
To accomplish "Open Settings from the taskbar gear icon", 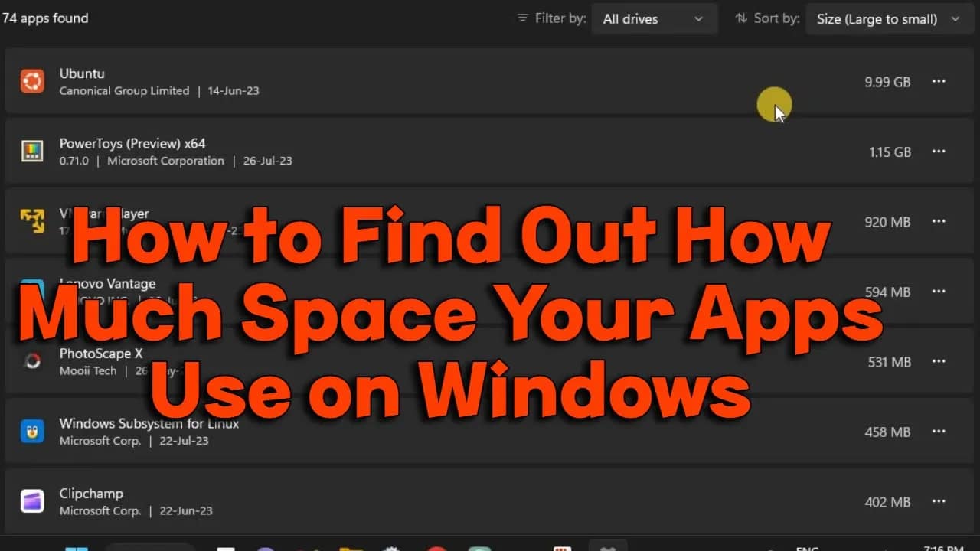I will coord(390,549).
